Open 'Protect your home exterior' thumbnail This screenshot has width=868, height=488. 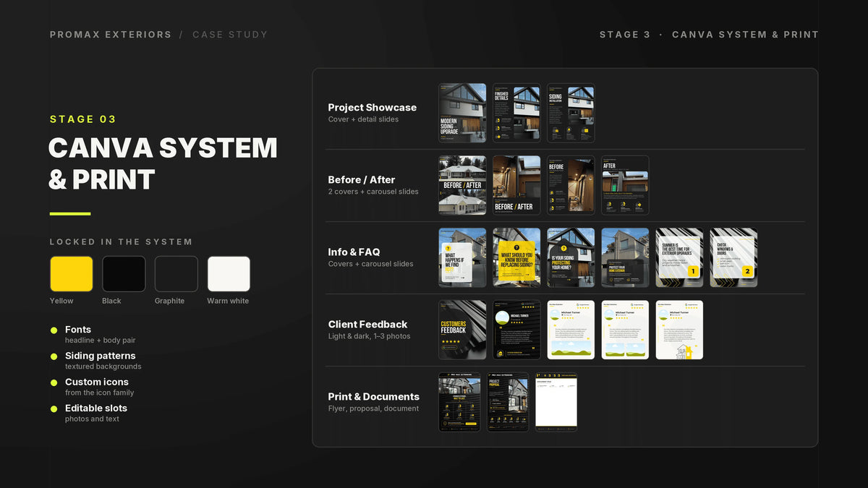coord(625,257)
